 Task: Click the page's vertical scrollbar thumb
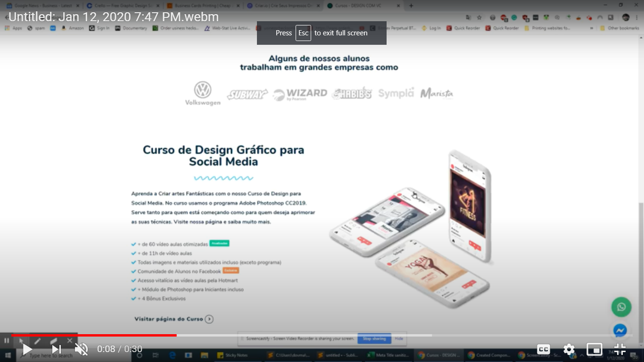(x=641, y=269)
